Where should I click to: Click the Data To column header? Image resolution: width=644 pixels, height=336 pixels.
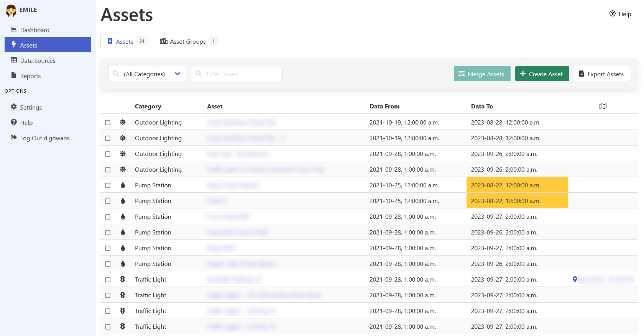[x=482, y=106]
